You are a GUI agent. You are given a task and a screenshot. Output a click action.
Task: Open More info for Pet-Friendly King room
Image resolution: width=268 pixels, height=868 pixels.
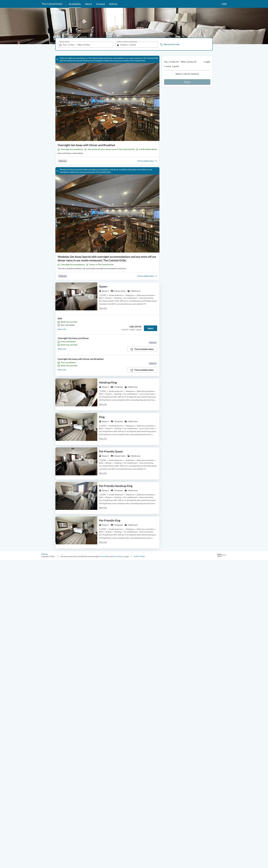click(x=103, y=542)
